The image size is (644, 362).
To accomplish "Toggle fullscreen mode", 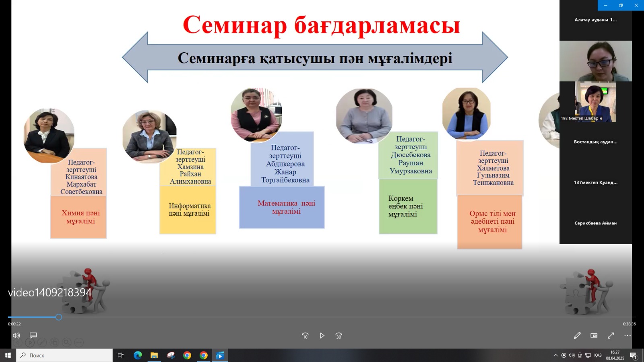I will tap(611, 335).
